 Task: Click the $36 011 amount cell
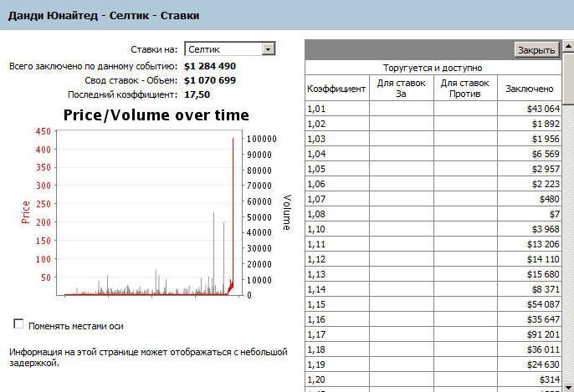tap(530, 349)
